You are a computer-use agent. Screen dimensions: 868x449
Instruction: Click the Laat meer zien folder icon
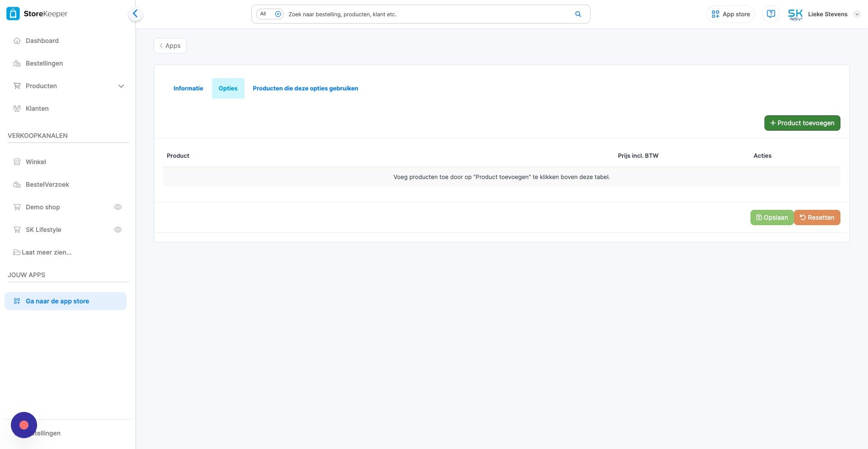tap(17, 252)
